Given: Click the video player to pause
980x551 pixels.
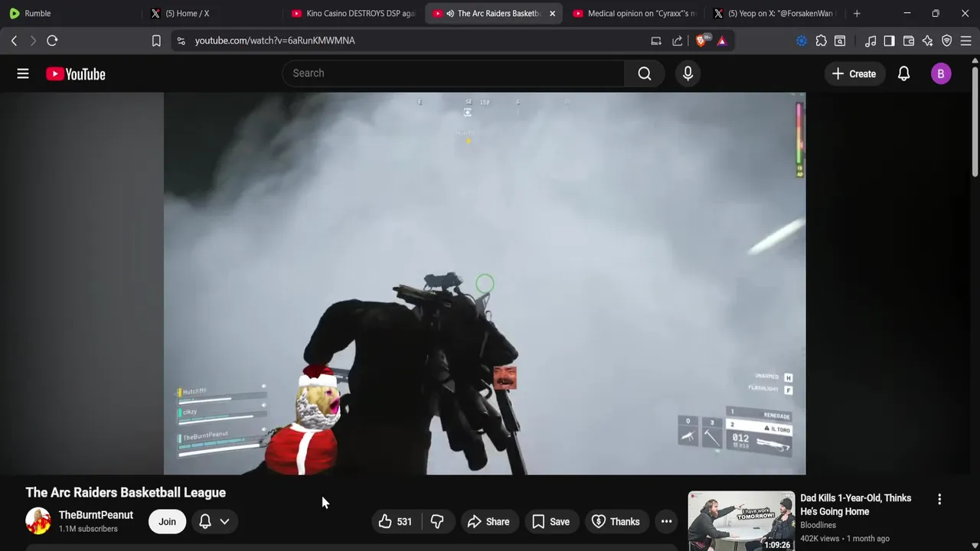Looking at the screenshot, I should pos(484,283).
